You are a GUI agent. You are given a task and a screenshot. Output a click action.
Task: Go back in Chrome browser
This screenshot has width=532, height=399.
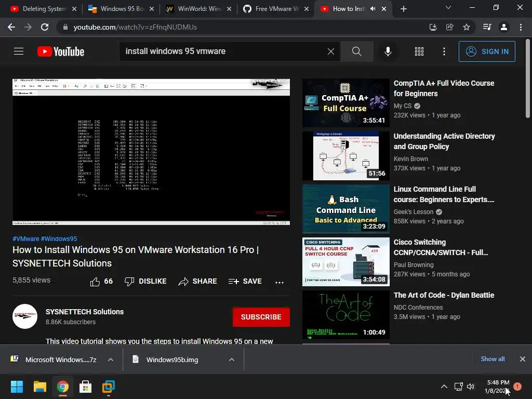coord(11,27)
